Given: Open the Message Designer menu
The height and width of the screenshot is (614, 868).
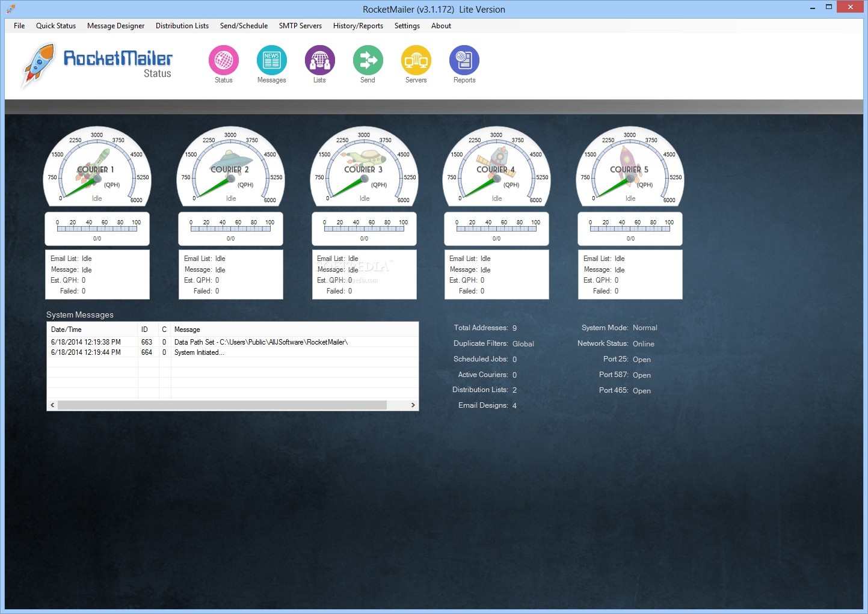Looking at the screenshot, I should click(x=115, y=26).
